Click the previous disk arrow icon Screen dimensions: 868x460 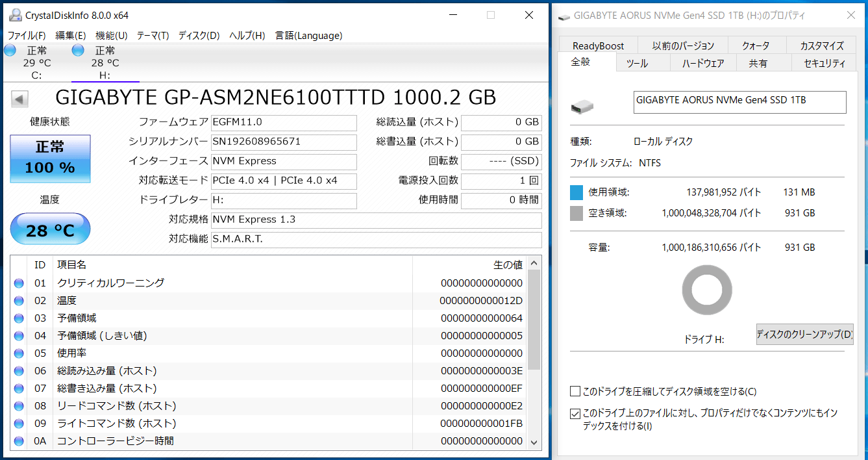20,99
